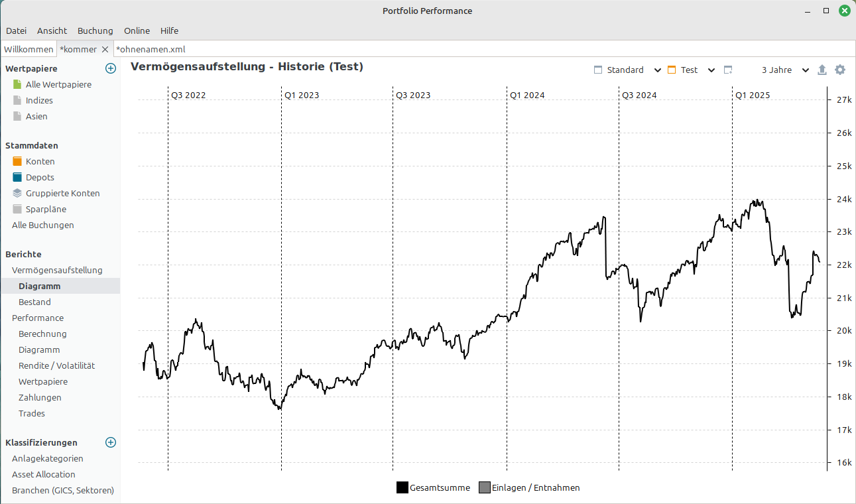Click the Depots icon in sidebar
This screenshot has height=504, width=856.
coord(17,177)
